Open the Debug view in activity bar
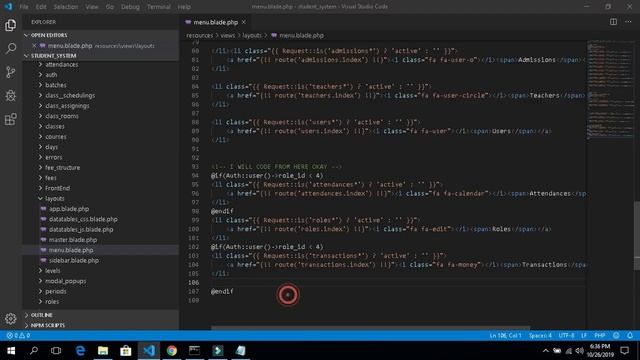Image resolution: width=640 pixels, height=360 pixels. point(11,96)
